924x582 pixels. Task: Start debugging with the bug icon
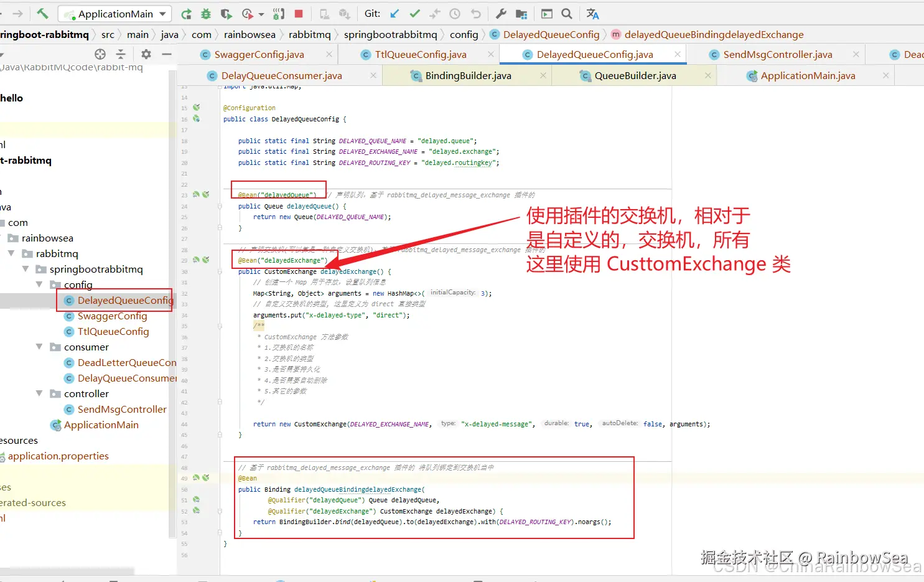coord(206,14)
